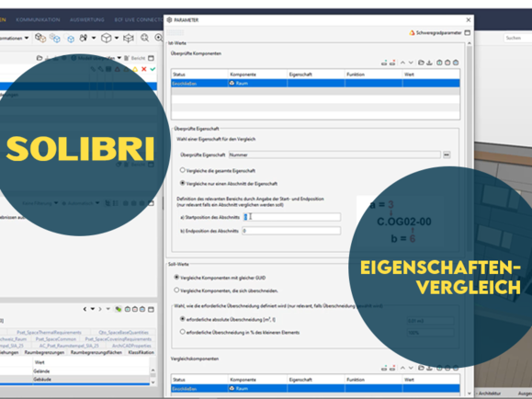Move component row up in Überprüfte Komponenten
This screenshot has height=399, width=532.
[x=402, y=63]
